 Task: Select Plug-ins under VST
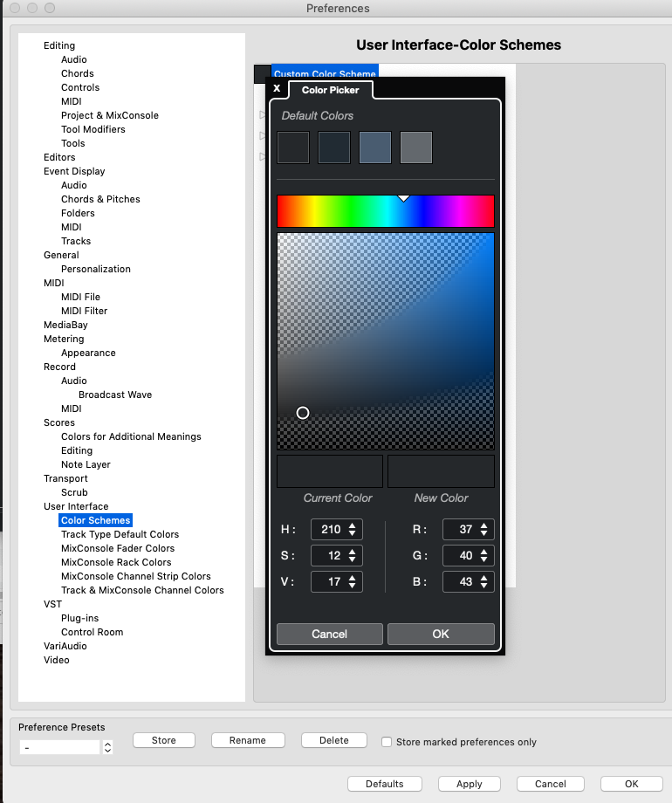coord(80,618)
